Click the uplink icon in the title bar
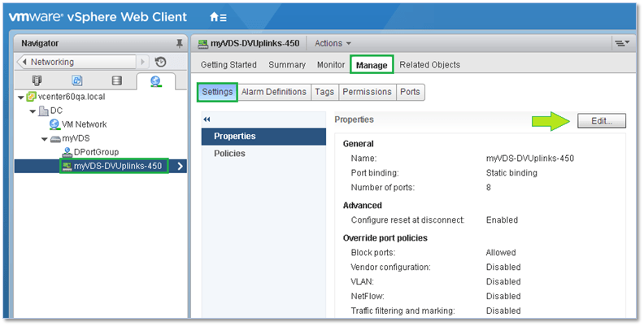This screenshot has height=326, width=644. (x=203, y=44)
